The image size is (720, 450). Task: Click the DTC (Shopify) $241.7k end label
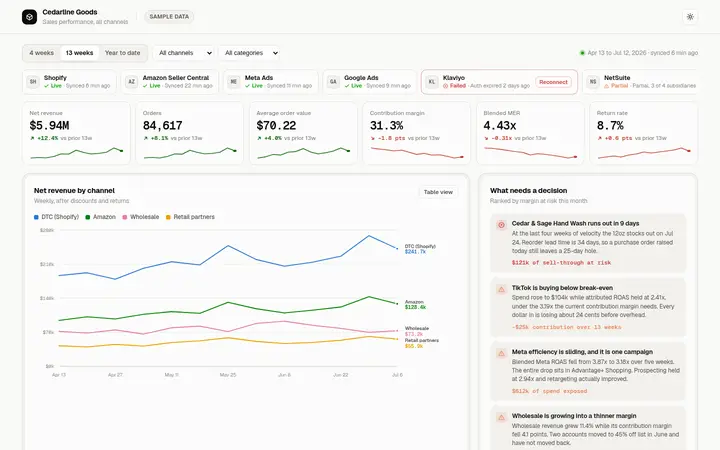click(x=420, y=249)
